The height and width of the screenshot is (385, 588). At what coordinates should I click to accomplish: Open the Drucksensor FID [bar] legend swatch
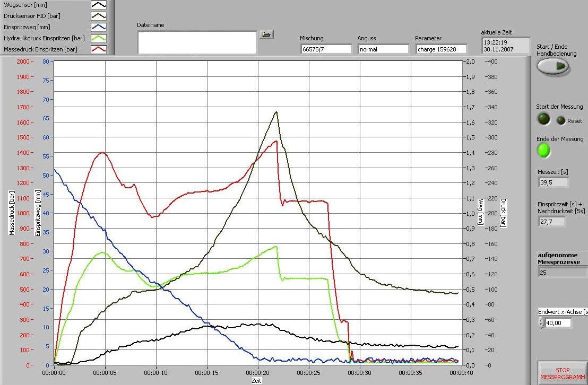[99, 16]
